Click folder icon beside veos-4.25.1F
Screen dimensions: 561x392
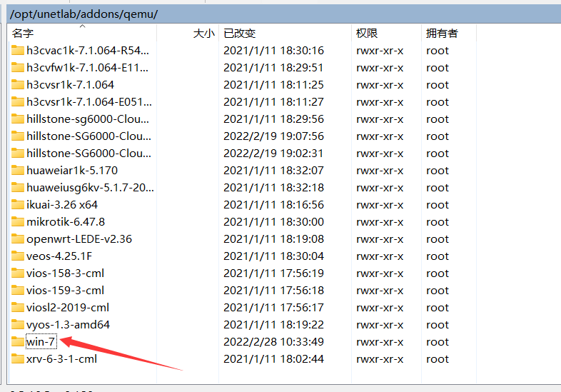click(18, 256)
